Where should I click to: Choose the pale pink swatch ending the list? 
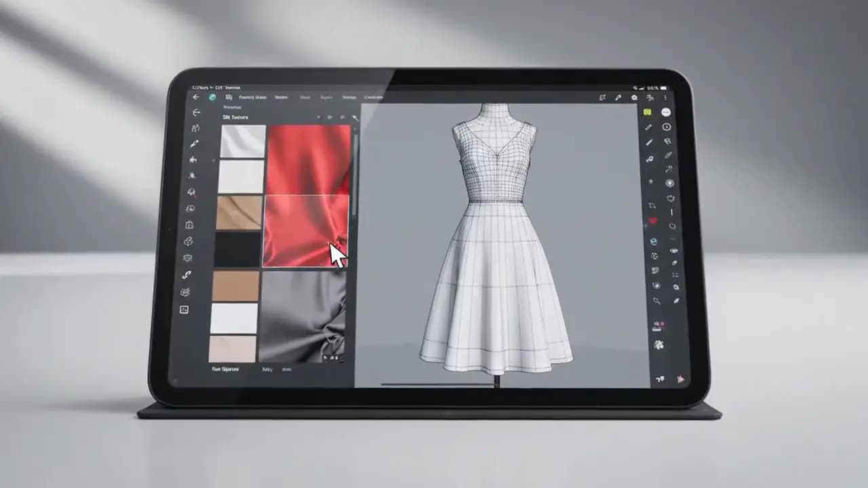coord(233,349)
